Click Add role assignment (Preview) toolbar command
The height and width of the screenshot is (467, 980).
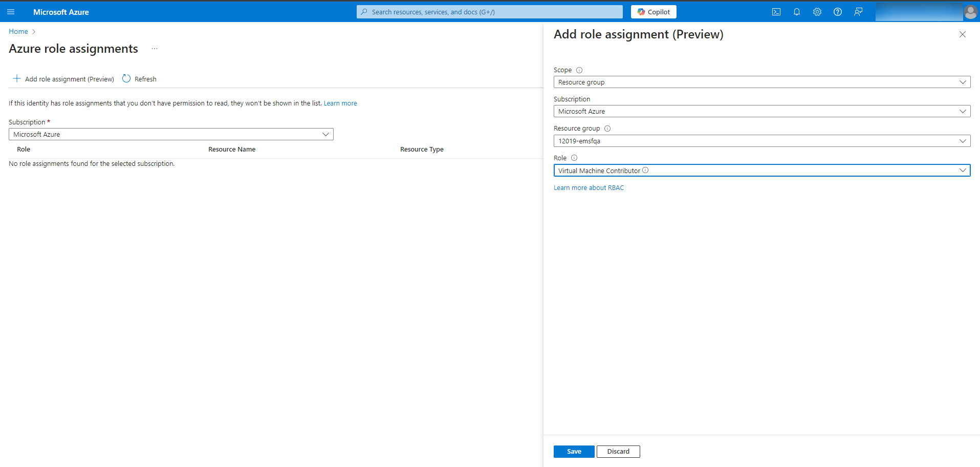pyautogui.click(x=63, y=79)
